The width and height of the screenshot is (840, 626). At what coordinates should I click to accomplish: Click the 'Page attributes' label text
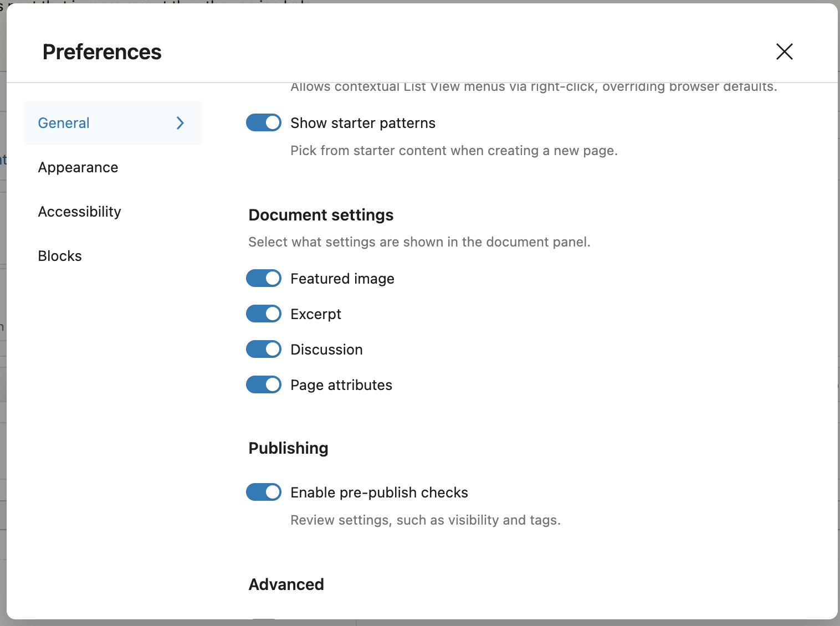tap(341, 385)
